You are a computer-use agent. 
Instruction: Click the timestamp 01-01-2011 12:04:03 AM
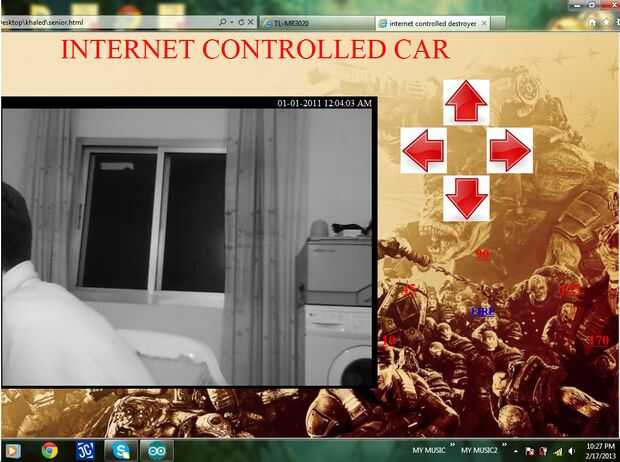(324, 103)
